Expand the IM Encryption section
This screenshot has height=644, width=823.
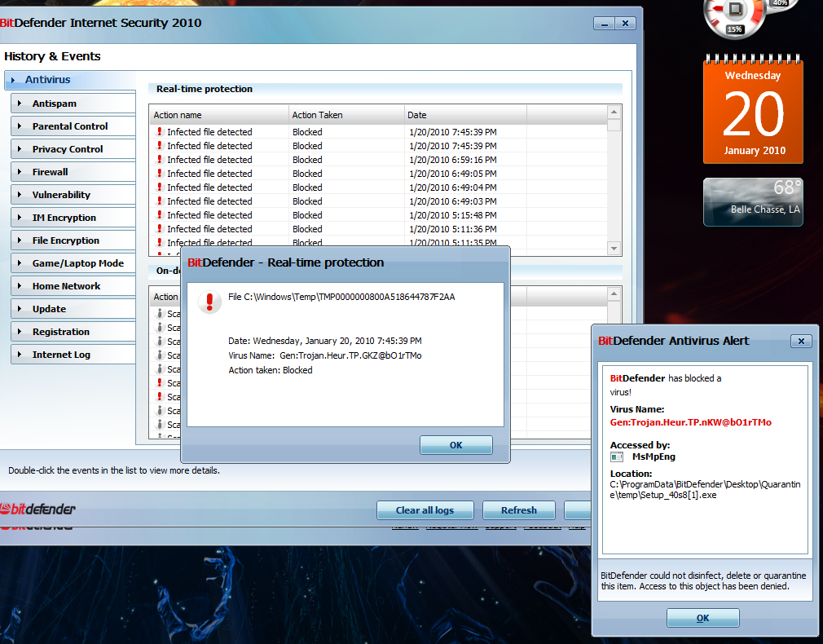(73, 218)
